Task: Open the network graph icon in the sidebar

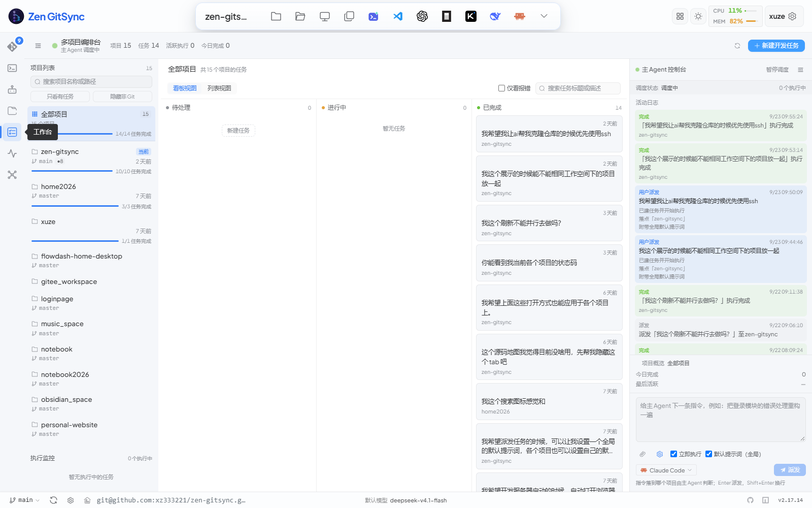Action: point(13,175)
